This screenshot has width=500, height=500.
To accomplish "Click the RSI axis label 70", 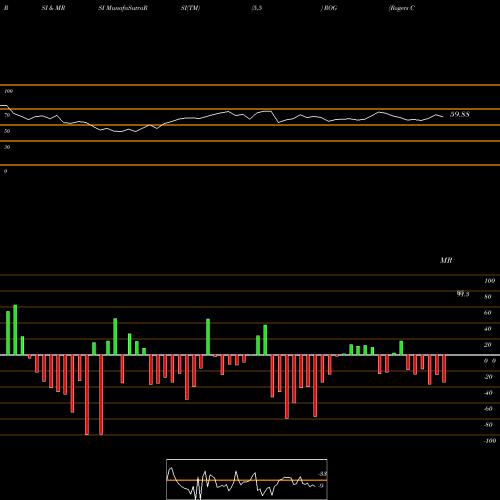I will coord(7,115).
